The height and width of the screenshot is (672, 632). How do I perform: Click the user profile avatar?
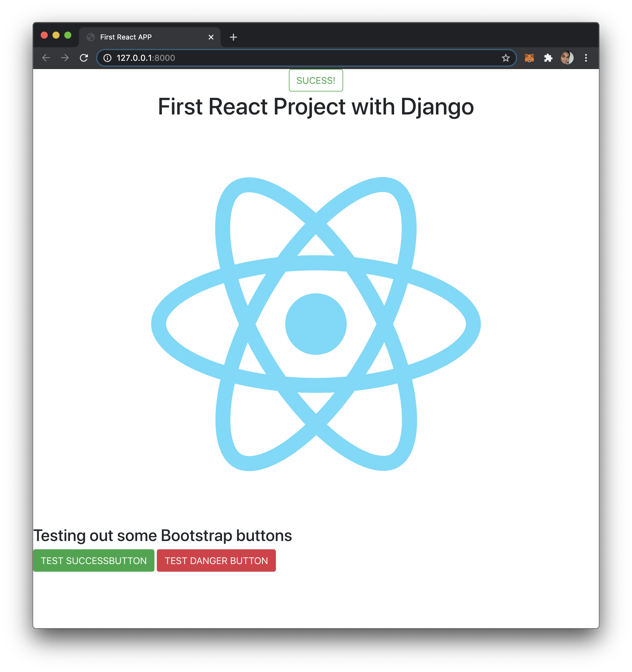(567, 58)
